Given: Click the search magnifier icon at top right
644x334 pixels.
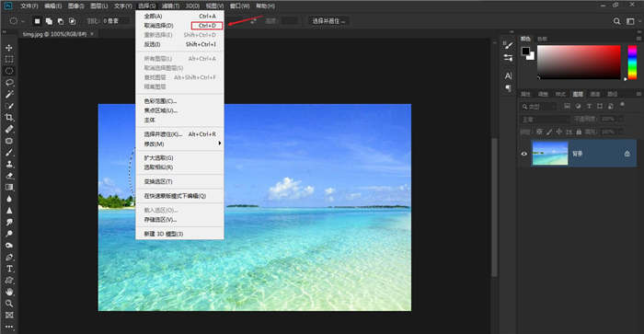Looking at the screenshot, I should [x=616, y=21].
